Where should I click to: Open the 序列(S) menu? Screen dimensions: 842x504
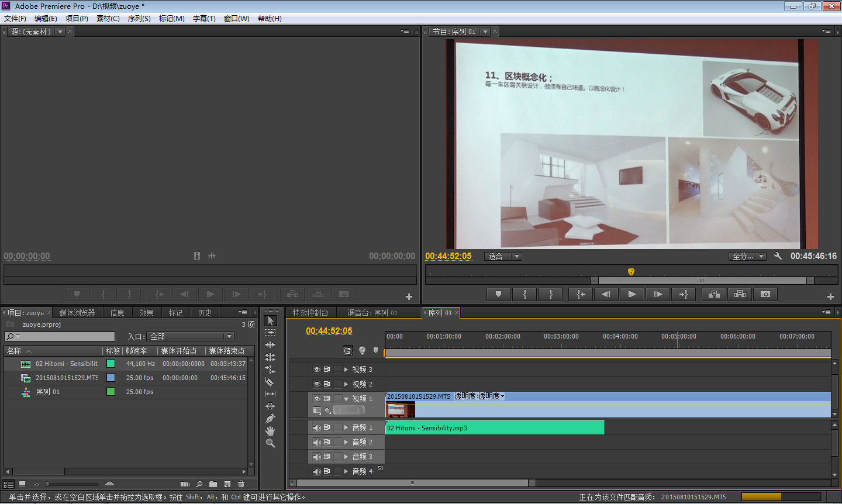(x=139, y=19)
